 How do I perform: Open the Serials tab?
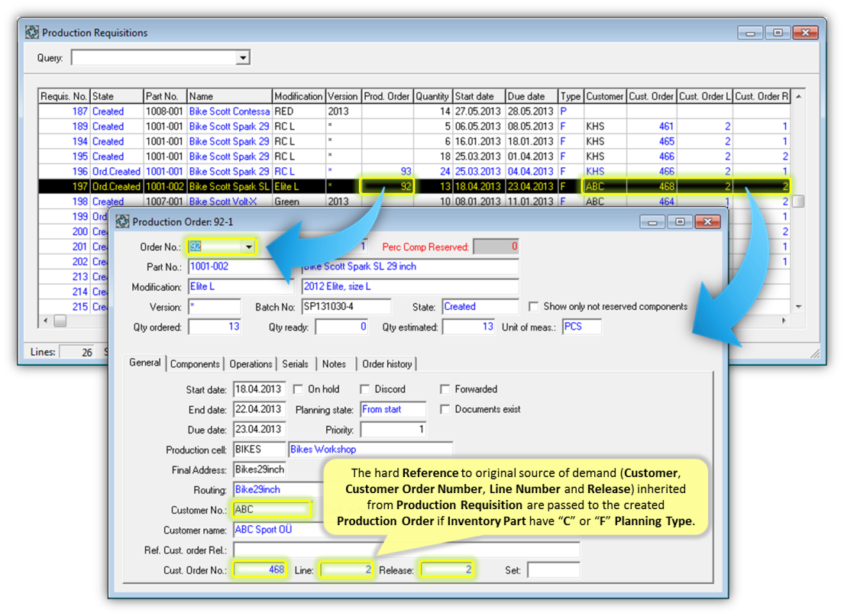click(x=296, y=364)
